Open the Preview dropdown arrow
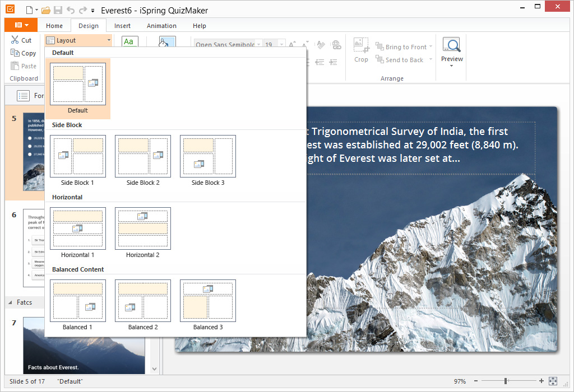This screenshot has height=392, width=574. 452,66
